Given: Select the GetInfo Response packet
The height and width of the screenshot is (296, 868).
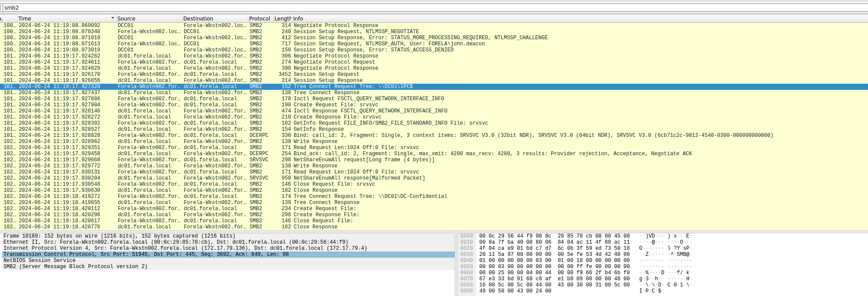Looking at the screenshot, I should pos(434,129).
